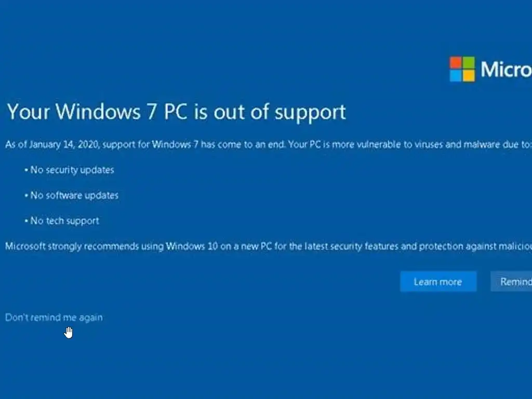Open the Learn more button
The width and height of the screenshot is (532, 399).
(x=438, y=281)
